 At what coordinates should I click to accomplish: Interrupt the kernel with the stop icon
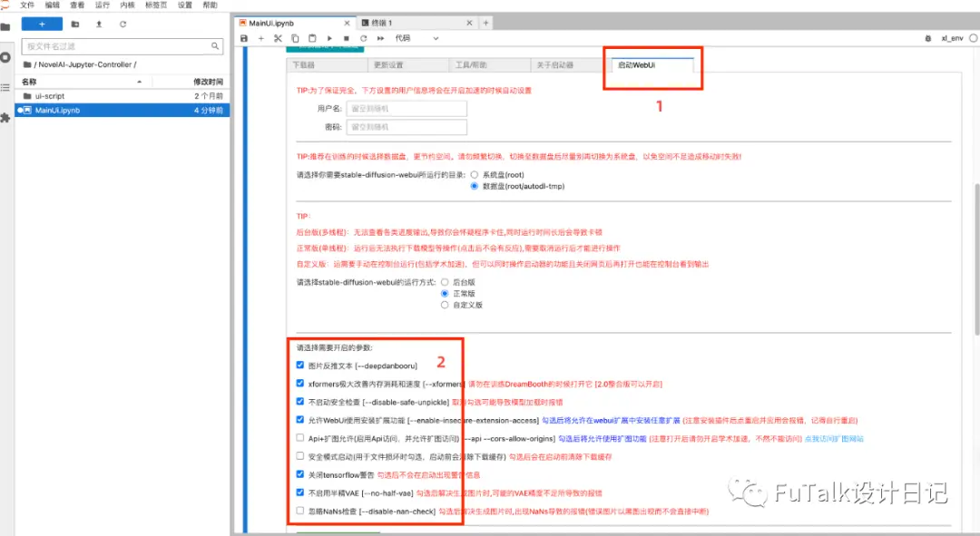[x=347, y=39]
